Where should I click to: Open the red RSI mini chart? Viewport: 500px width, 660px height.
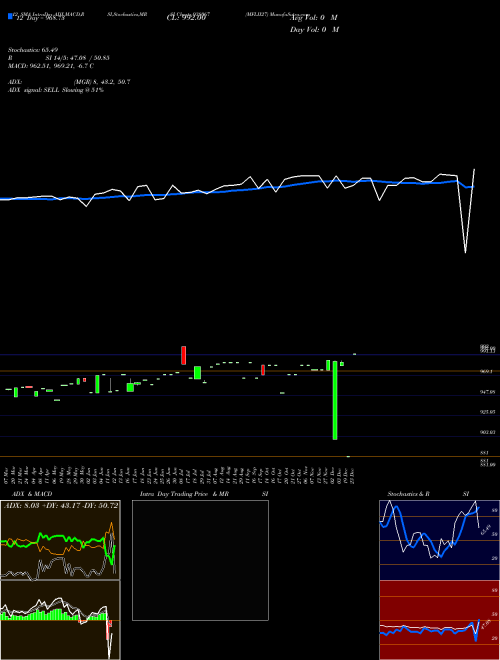coord(439,620)
